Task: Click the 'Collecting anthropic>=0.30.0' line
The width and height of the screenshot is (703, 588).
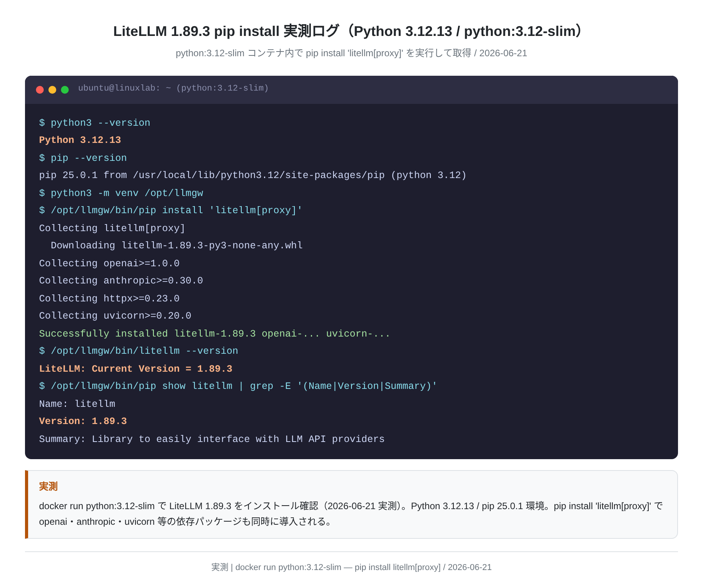Action: [121, 280]
